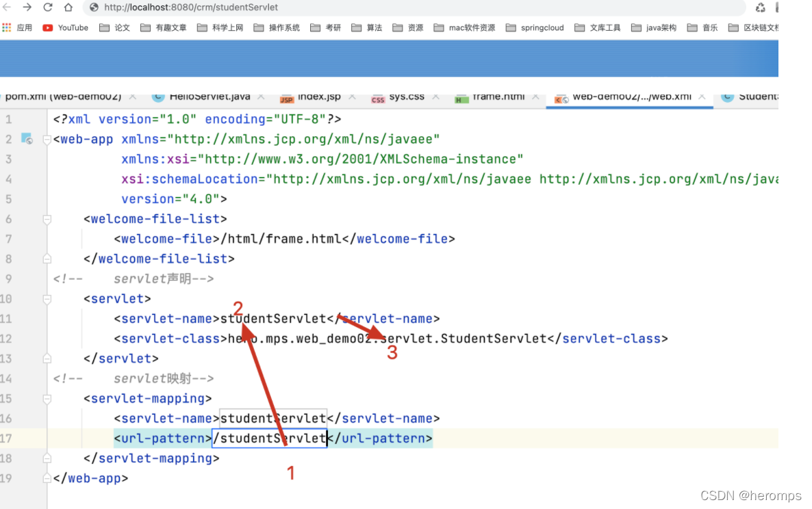Image resolution: width=812 pixels, height=509 pixels.
Task: Close the web.xml editor tab
Action: coord(702,96)
